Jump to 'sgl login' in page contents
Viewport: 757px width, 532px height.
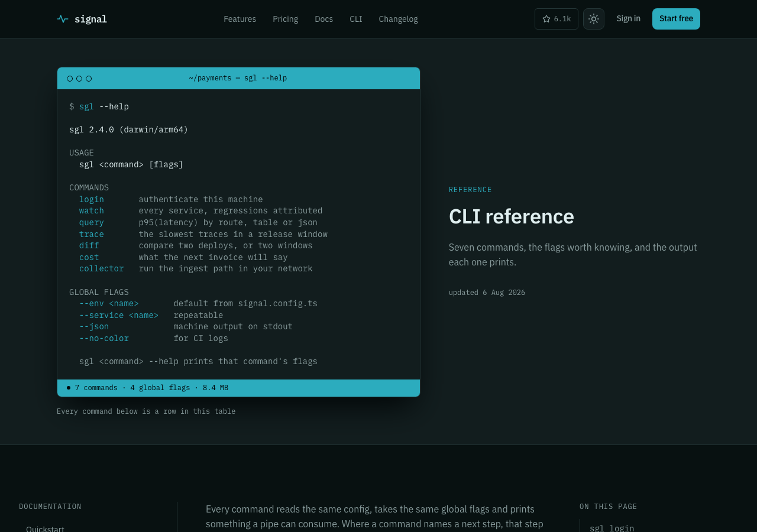pyautogui.click(x=612, y=528)
